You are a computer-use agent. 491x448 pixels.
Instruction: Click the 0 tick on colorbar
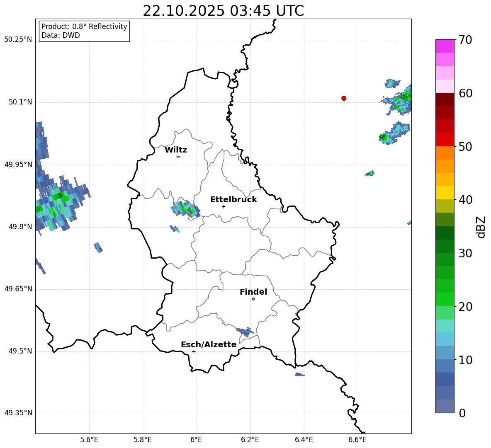462,413
